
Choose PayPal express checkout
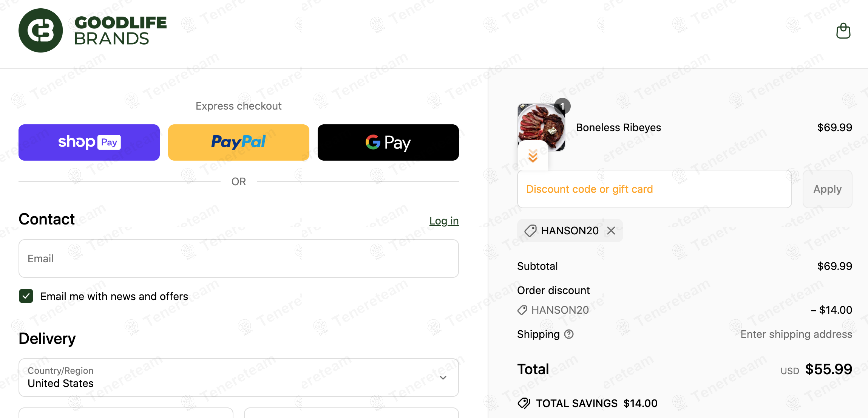pos(239,142)
